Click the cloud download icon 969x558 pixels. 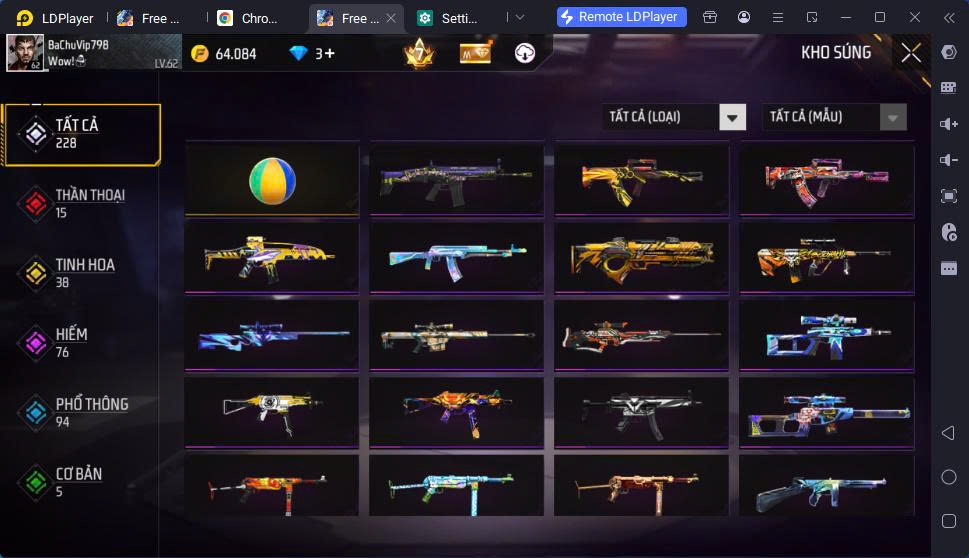525,53
